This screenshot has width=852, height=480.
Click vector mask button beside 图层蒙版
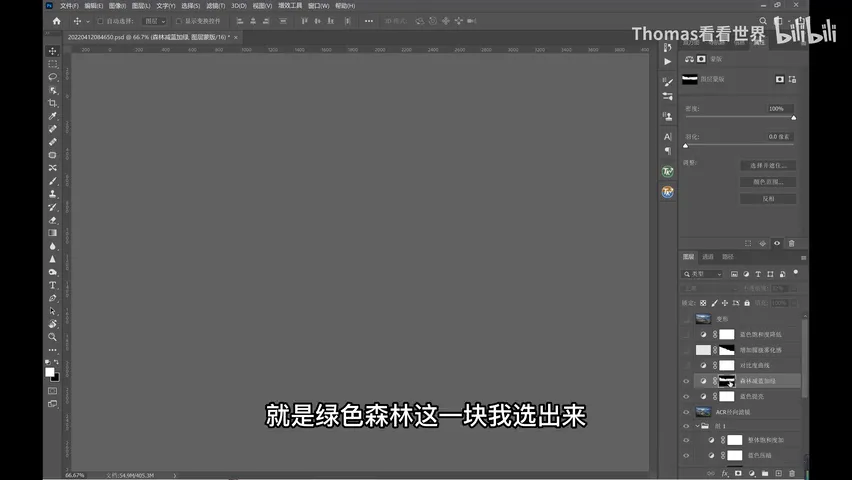click(x=792, y=79)
